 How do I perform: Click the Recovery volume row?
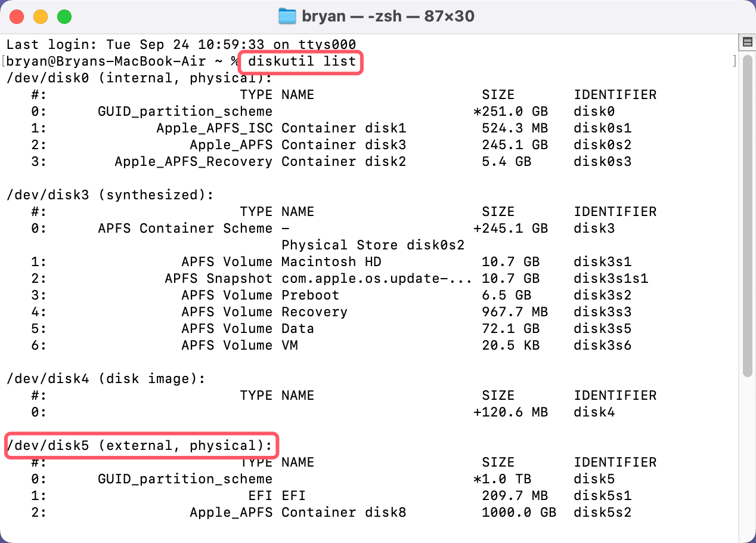pos(314,311)
